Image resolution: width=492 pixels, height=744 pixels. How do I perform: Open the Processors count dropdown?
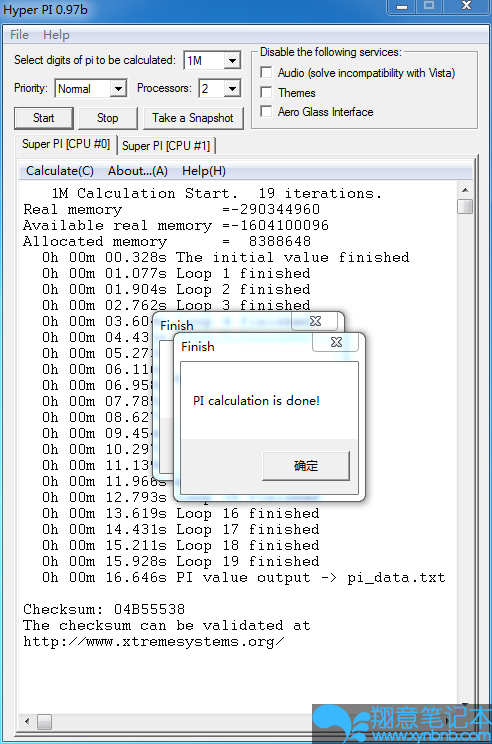click(232, 89)
